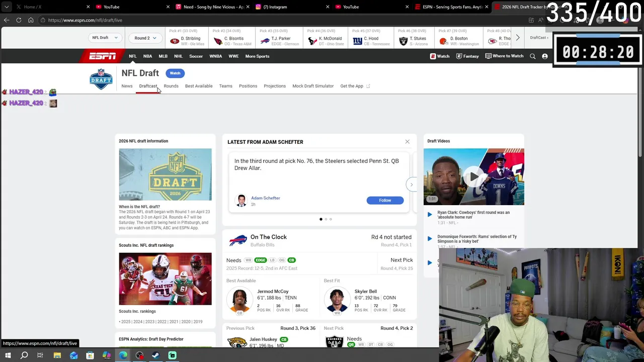Open the Teams tab
The width and height of the screenshot is (644, 362).
pos(225,86)
